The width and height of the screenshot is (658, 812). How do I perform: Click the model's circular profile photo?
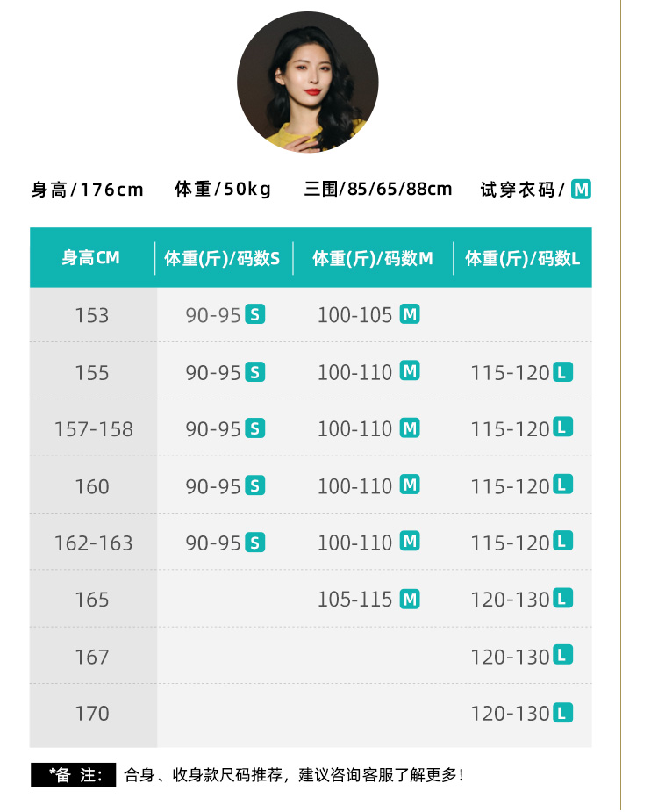307,82
